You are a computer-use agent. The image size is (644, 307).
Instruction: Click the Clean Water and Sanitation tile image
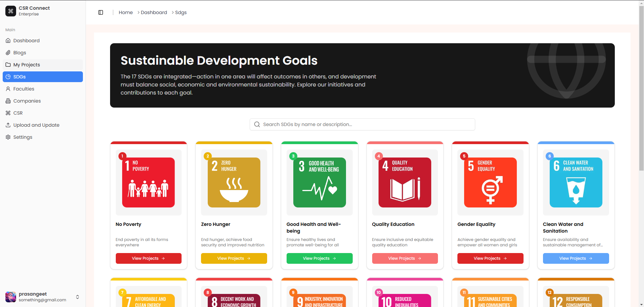click(576, 182)
